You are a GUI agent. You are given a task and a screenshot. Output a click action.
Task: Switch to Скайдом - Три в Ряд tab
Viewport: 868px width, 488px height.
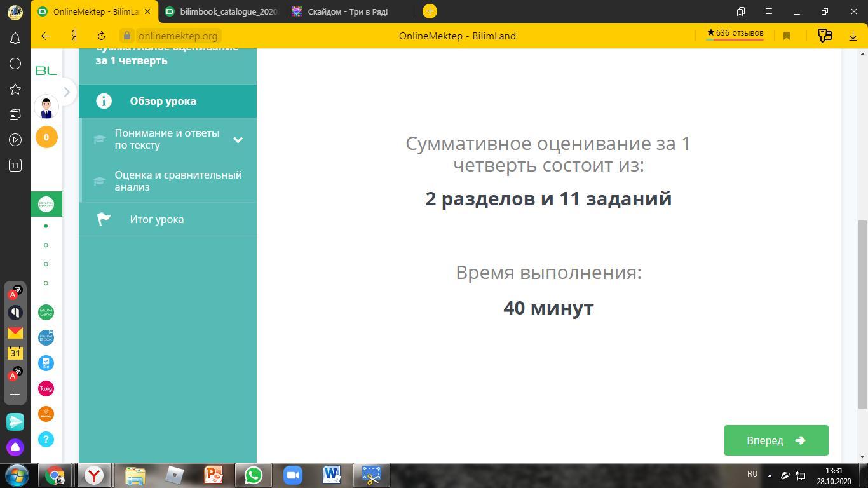coord(347,11)
